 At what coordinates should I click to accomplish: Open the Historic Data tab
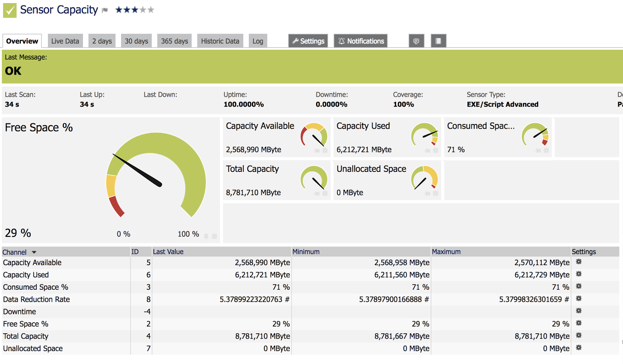coord(220,40)
